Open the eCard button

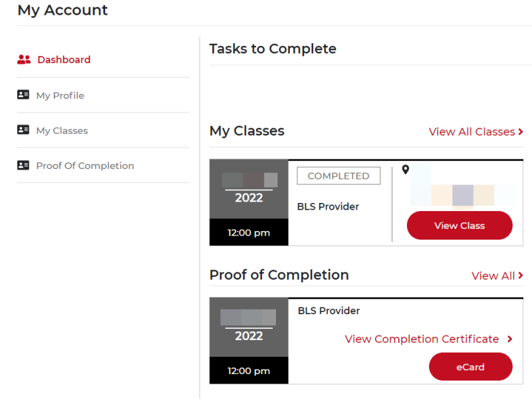point(471,367)
